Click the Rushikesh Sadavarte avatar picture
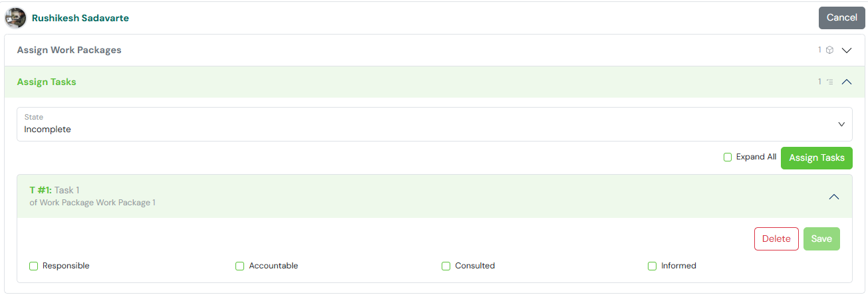 point(16,18)
